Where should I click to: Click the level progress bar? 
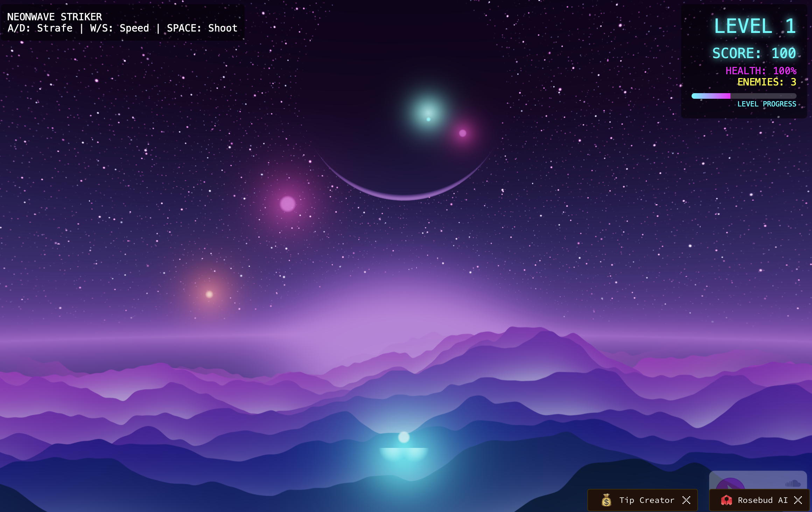coord(743,96)
